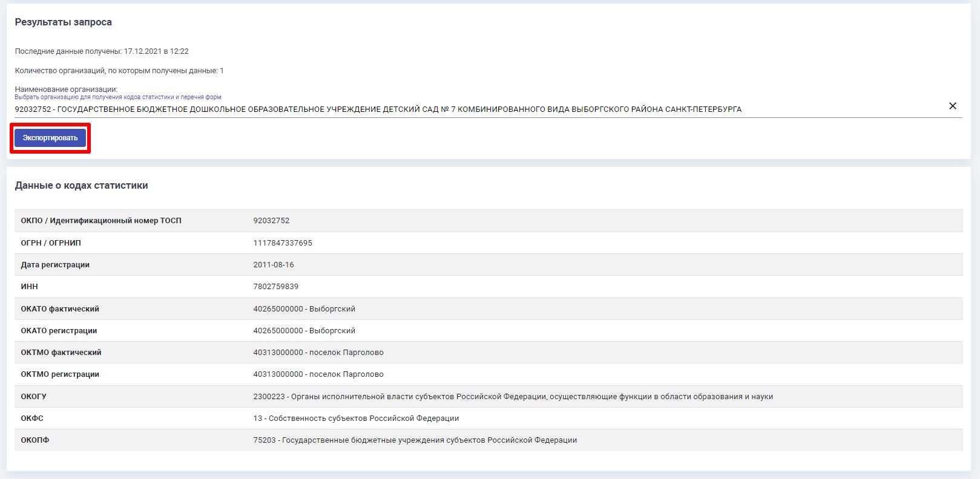Click the ОКОПФ row label
The image size is (980, 479).
(35, 440)
